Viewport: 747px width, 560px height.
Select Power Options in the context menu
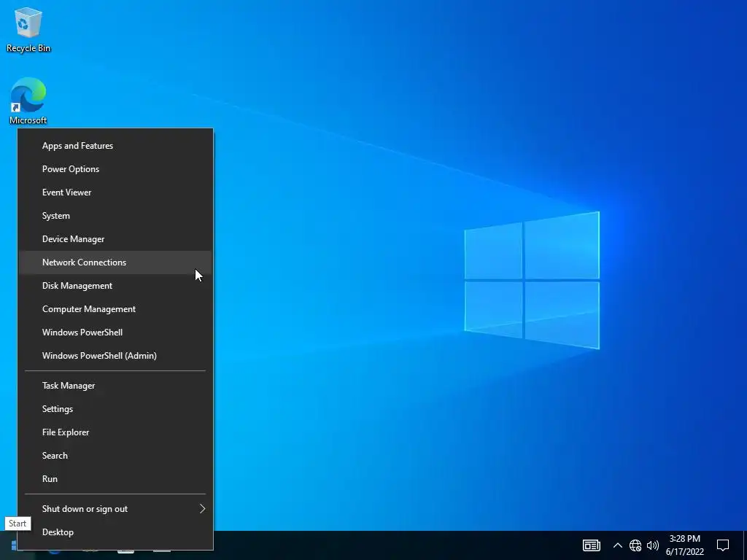[115, 169]
